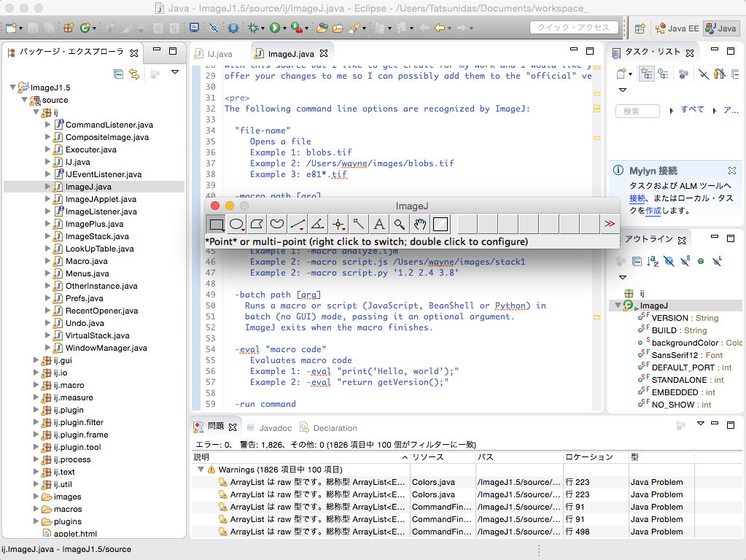The image size is (746, 560).
Task: Open the Javadoc tab
Action: 275,428
